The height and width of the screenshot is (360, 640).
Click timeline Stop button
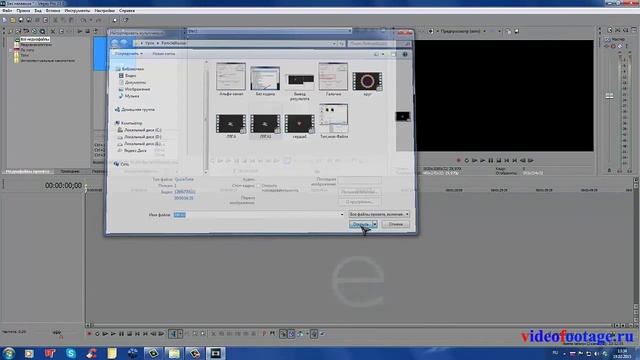[129, 334]
